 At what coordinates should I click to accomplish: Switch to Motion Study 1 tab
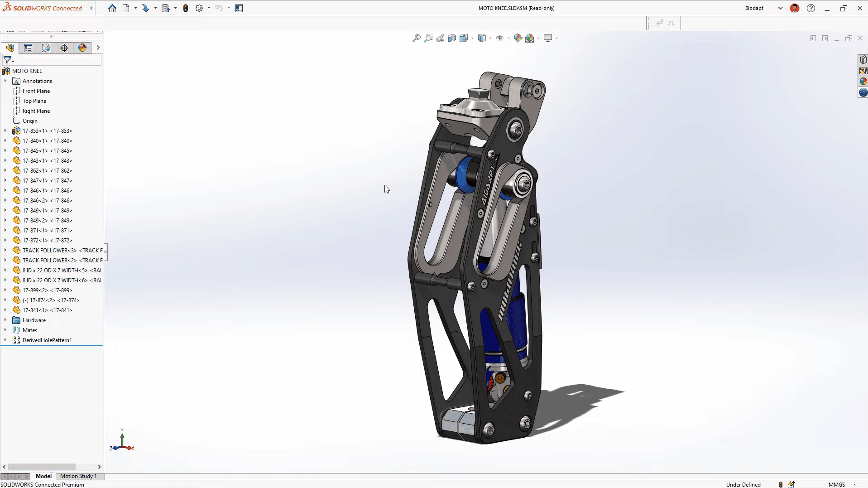tap(78, 476)
